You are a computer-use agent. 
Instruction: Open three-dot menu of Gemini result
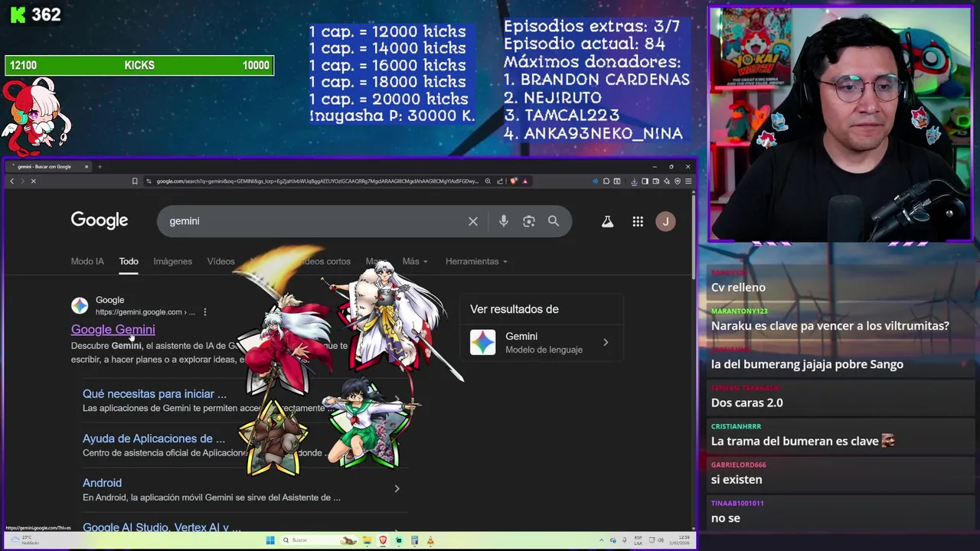click(x=205, y=312)
